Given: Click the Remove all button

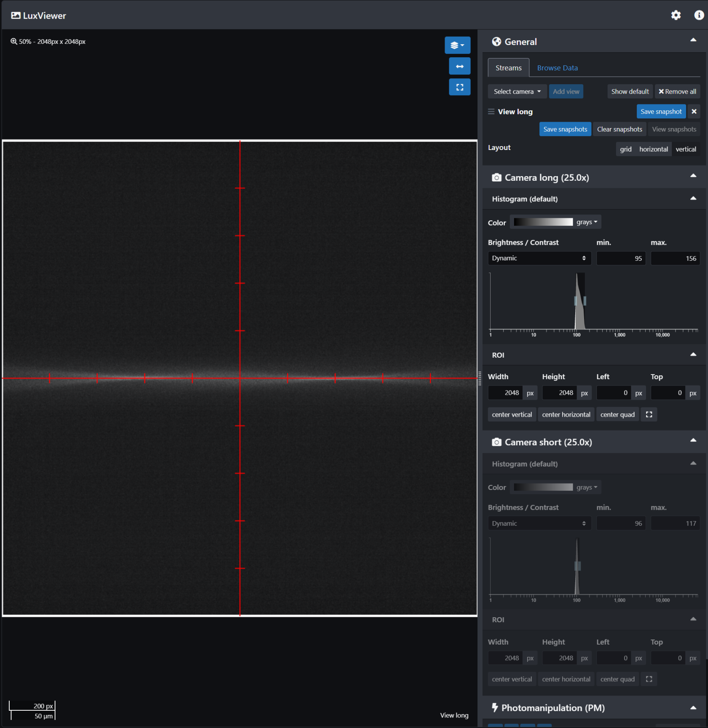Looking at the screenshot, I should 677,91.
